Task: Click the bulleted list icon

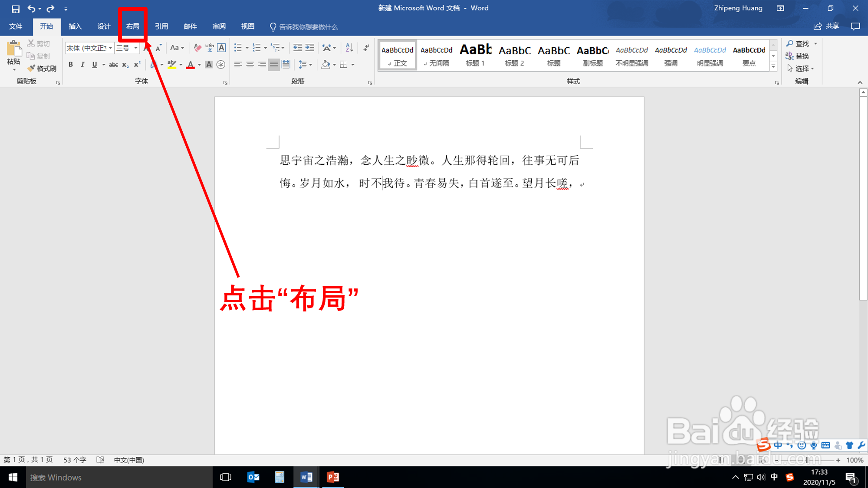Action: point(238,48)
